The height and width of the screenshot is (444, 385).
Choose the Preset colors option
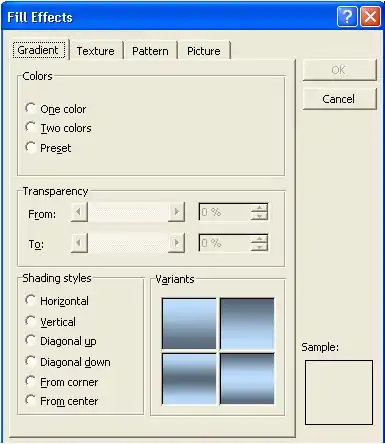[30, 147]
